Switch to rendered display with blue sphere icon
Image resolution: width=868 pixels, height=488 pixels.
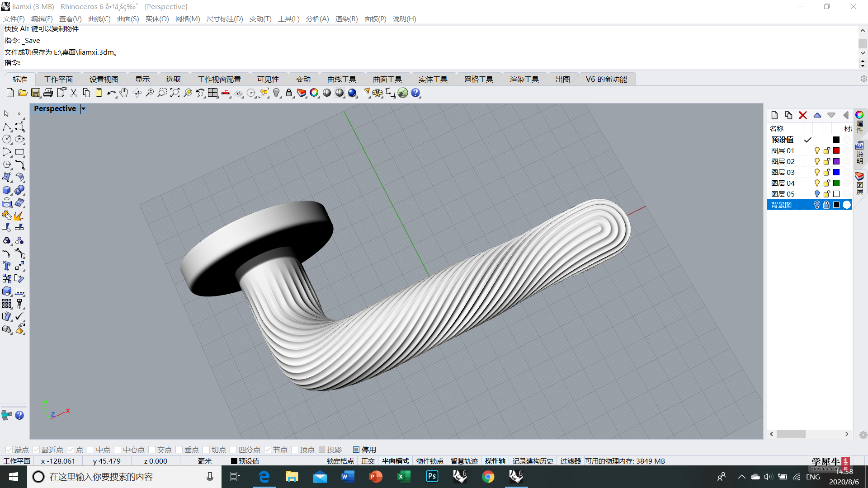353,93
